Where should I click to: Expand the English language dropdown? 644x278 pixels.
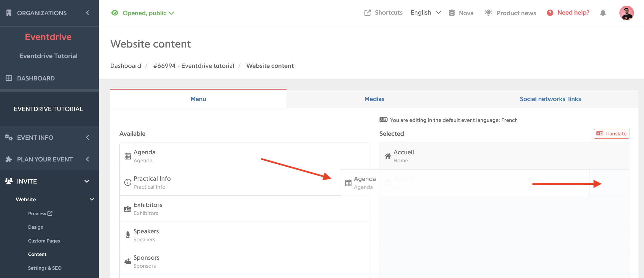426,13
